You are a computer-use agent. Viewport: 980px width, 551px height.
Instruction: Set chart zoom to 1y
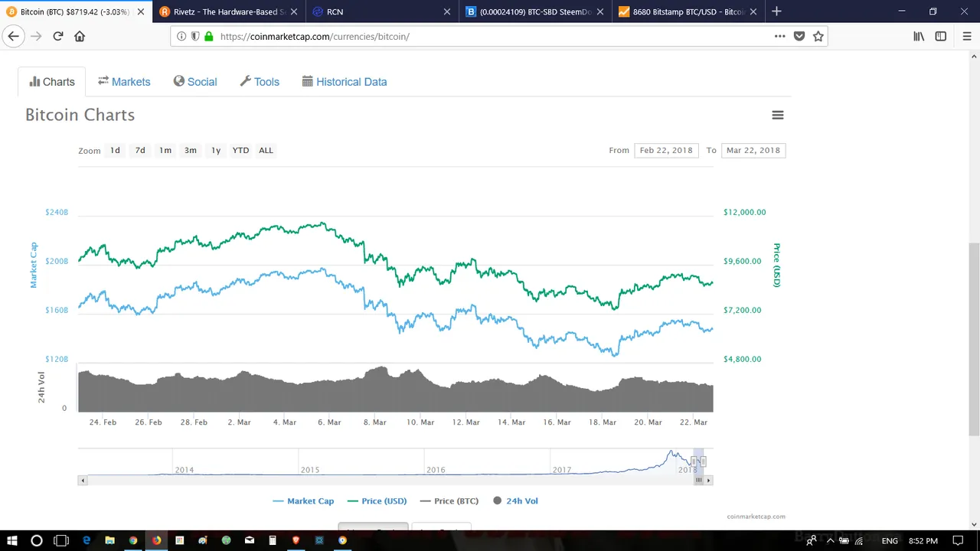pos(216,150)
